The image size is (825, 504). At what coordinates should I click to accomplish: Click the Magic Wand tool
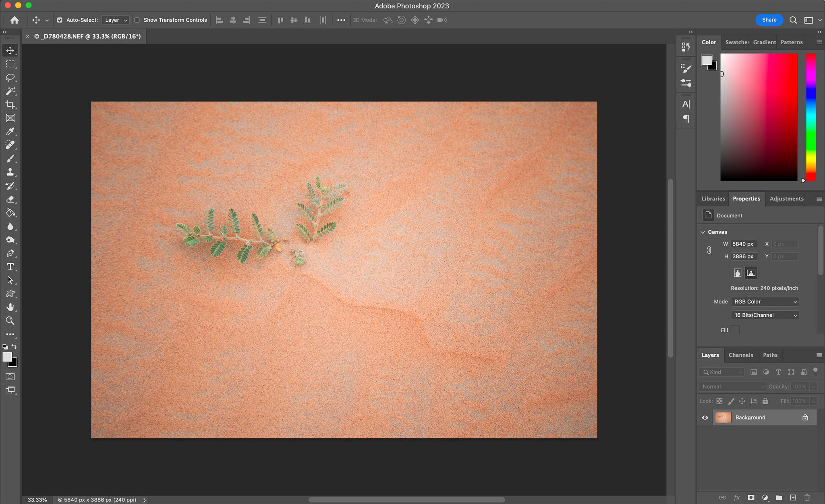(x=10, y=91)
